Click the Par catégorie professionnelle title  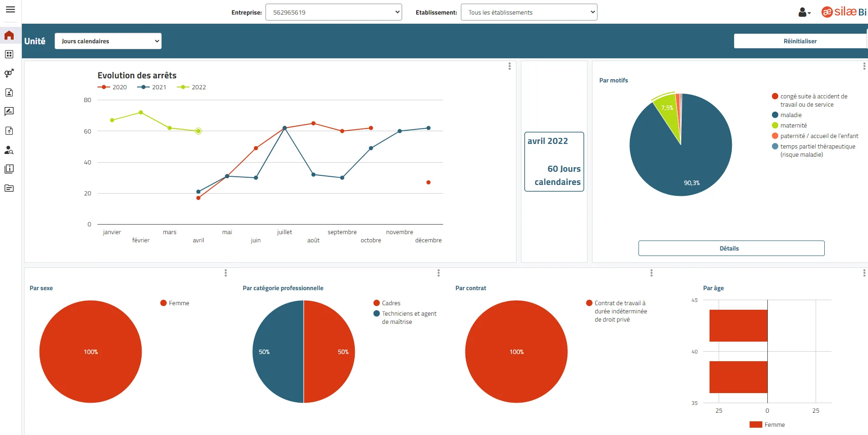pyautogui.click(x=283, y=288)
